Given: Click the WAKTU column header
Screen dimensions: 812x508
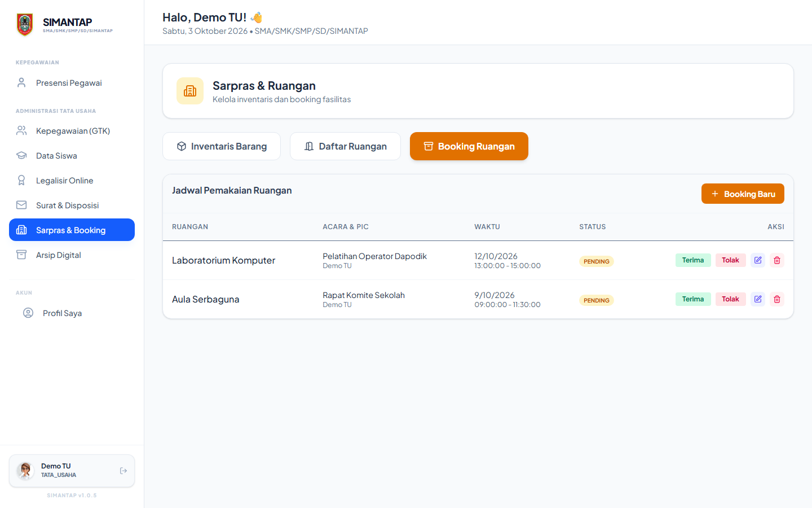Looking at the screenshot, I should click(487, 227).
